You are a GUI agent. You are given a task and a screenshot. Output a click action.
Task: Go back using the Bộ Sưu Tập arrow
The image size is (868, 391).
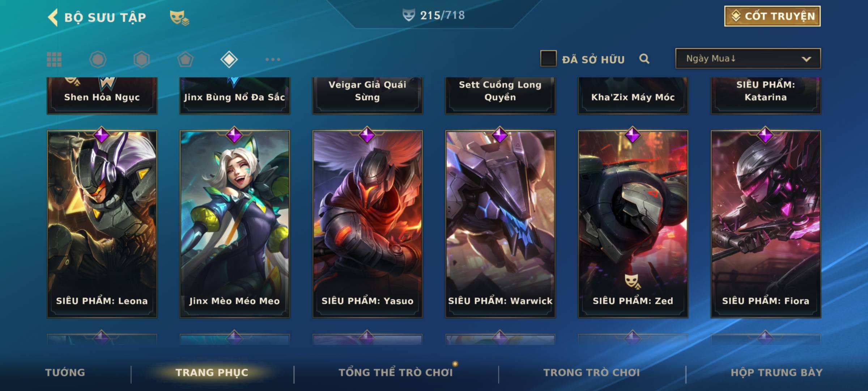pos(53,17)
